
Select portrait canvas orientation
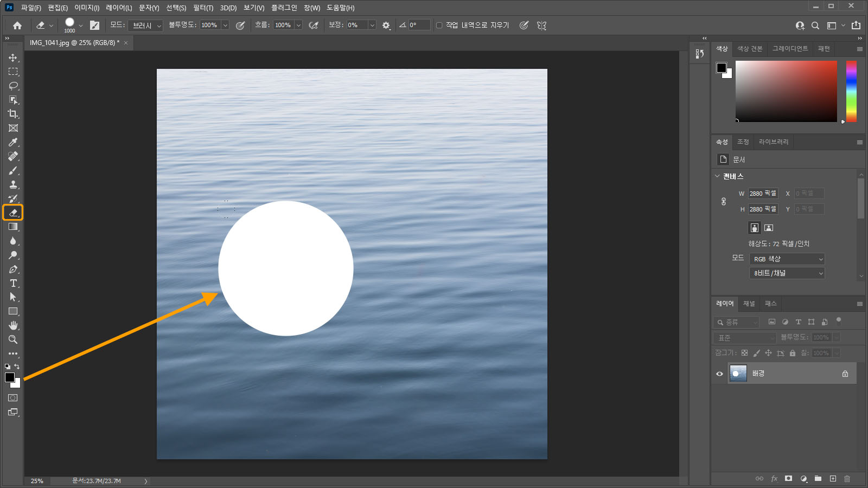click(755, 228)
